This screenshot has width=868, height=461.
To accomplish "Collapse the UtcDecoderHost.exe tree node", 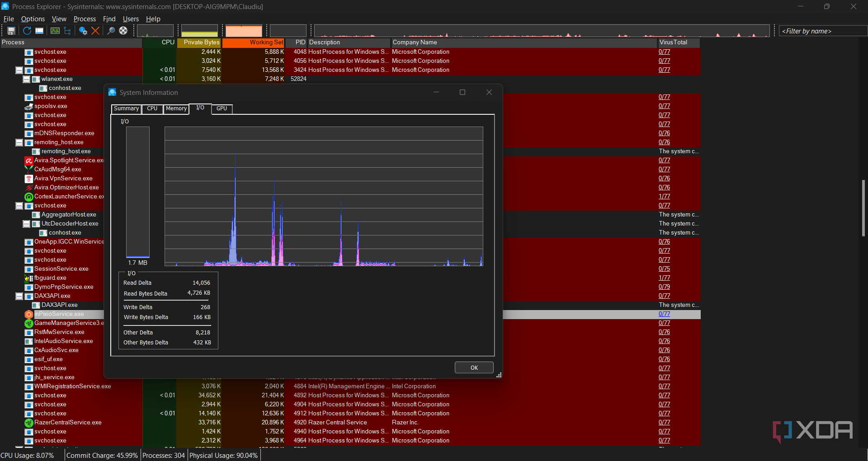I will coord(26,224).
